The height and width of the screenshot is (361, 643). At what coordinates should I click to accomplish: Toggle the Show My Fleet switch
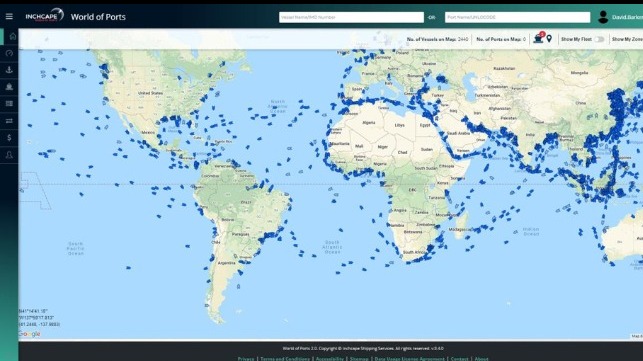click(x=599, y=39)
